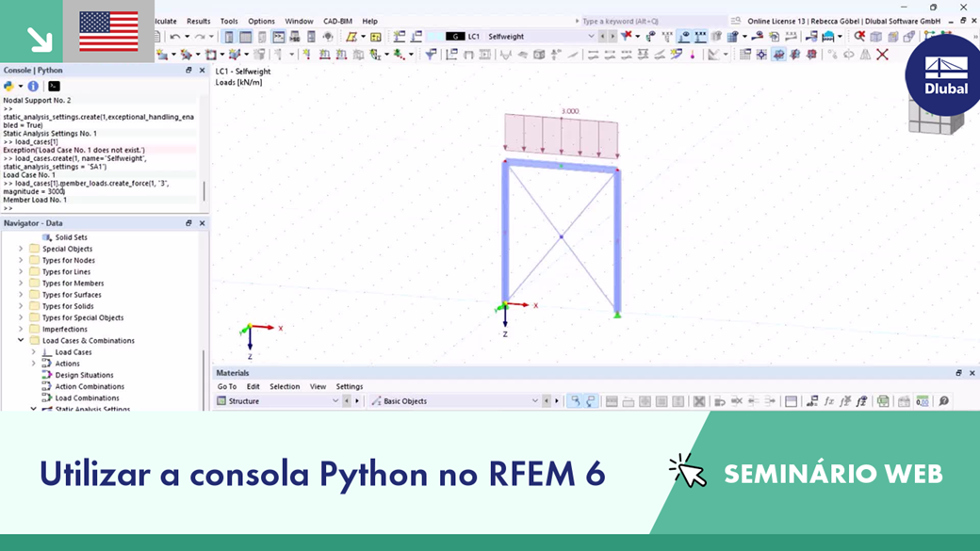Click the Python icon in Console panel

click(x=8, y=87)
